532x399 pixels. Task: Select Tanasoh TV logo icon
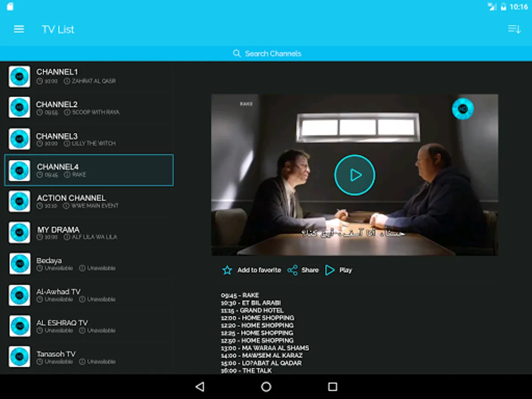pos(20,357)
